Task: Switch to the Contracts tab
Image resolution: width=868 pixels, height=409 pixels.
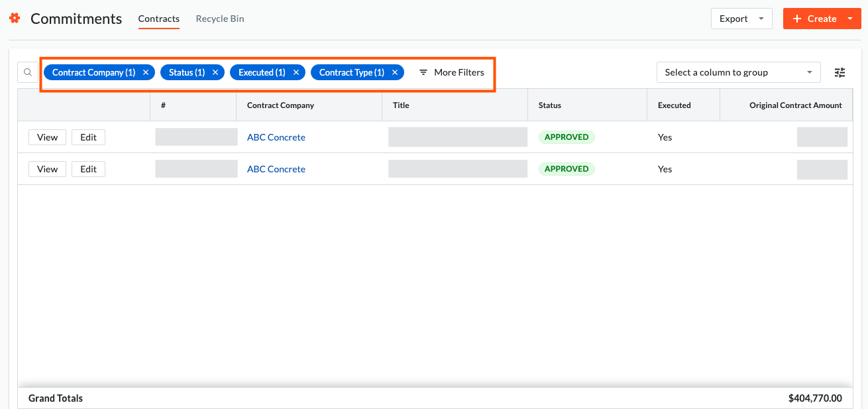Action: click(x=158, y=19)
